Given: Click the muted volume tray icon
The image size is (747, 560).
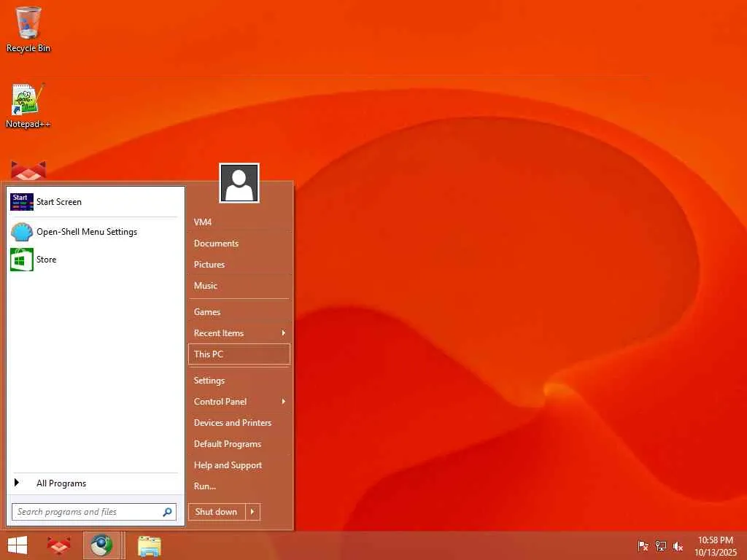Looking at the screenshot, I should [x=678, y=546].
